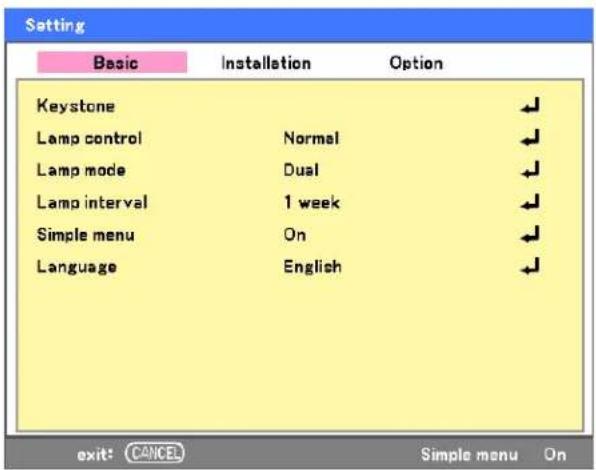Open the Option tab
This screenshot has width=596, height=470.
[x=416, y=63]
